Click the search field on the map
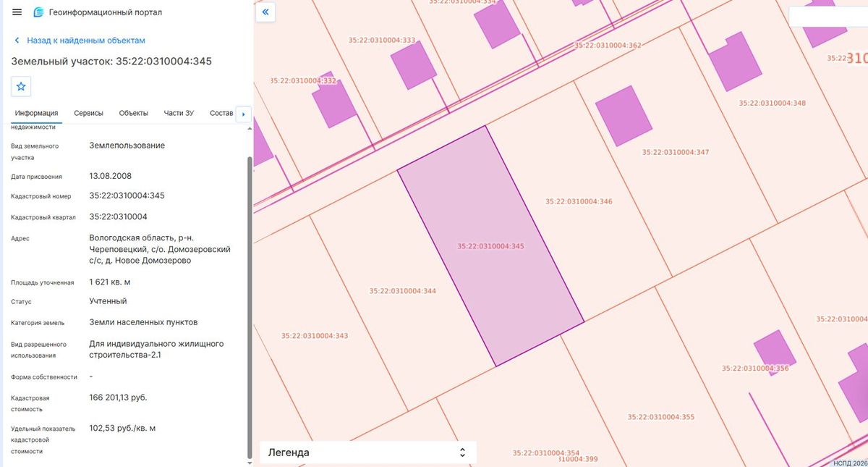868x467 pixels. click(x=828, y=17)
